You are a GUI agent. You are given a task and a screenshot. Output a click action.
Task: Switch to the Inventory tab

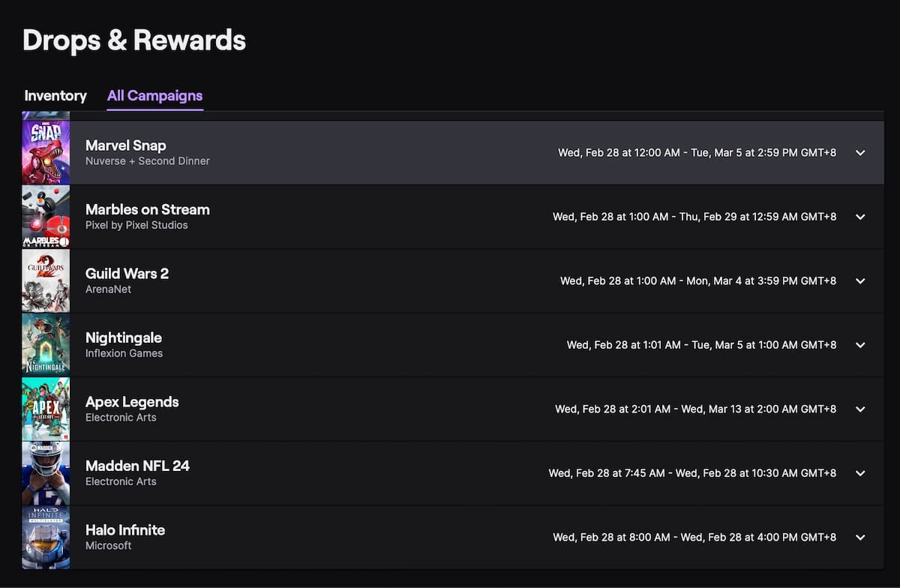pos(55,96)
